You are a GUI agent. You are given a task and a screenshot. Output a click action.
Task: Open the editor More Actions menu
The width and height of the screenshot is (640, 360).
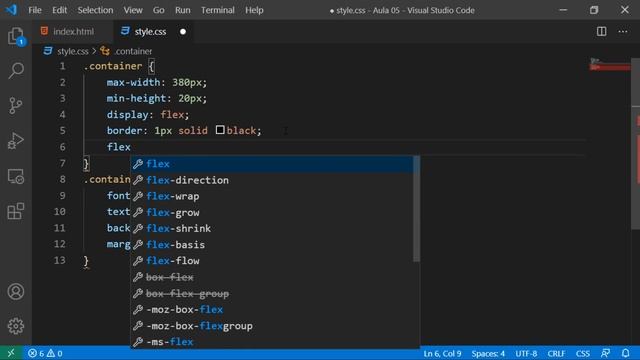click(x=623, y=31)
